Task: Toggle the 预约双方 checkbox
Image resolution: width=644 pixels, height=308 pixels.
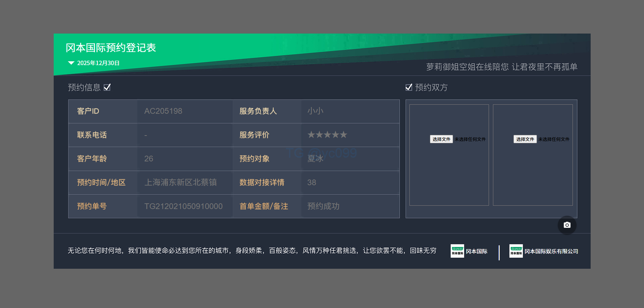Action: pos(409,88)
